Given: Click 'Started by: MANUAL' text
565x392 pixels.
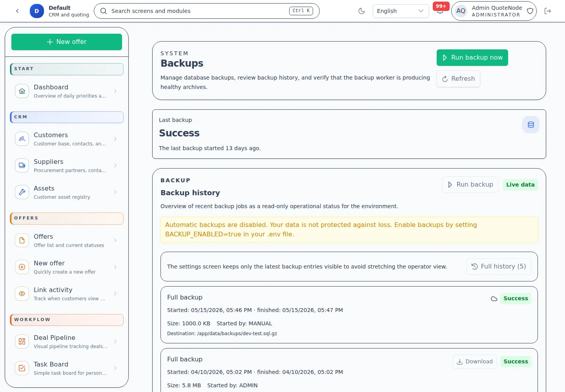Looking at the screenshot, I should pos(244,323).
